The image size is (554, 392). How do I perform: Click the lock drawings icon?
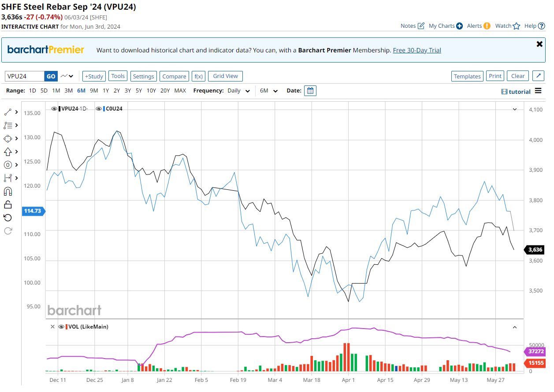click(7, 204)
